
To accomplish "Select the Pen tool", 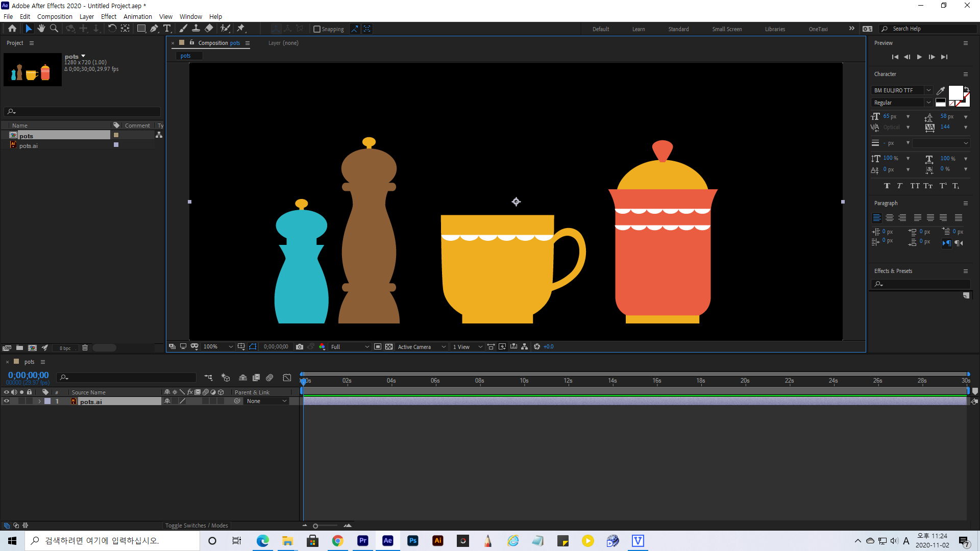I will [x=154, y=29].
